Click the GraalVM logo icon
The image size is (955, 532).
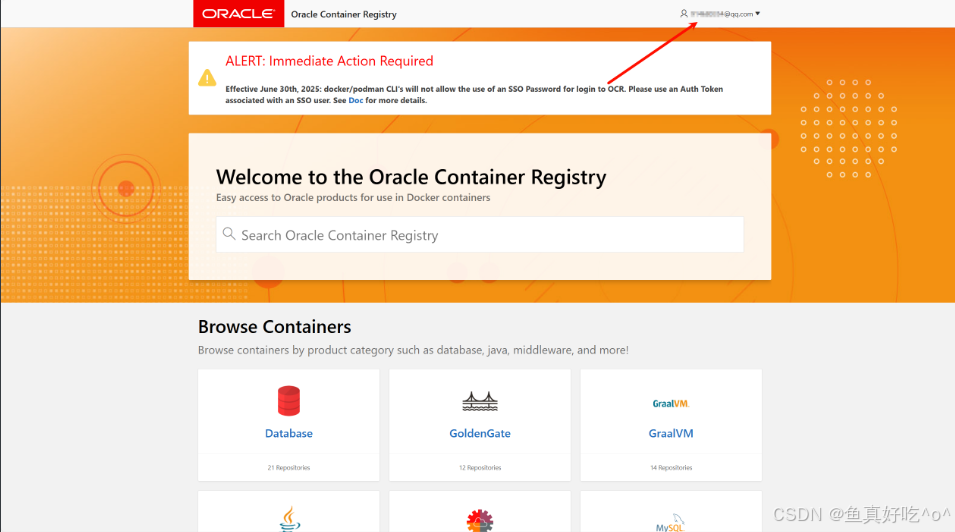click(671, 403)
